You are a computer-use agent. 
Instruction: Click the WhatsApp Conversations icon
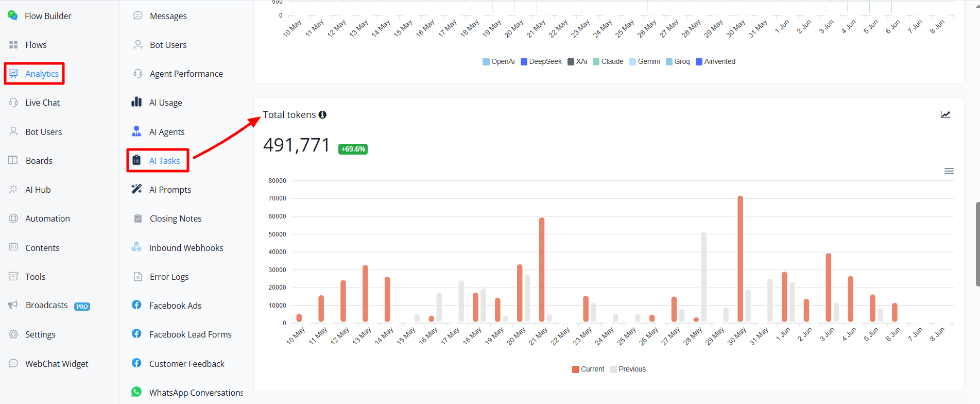coord(136,392)
